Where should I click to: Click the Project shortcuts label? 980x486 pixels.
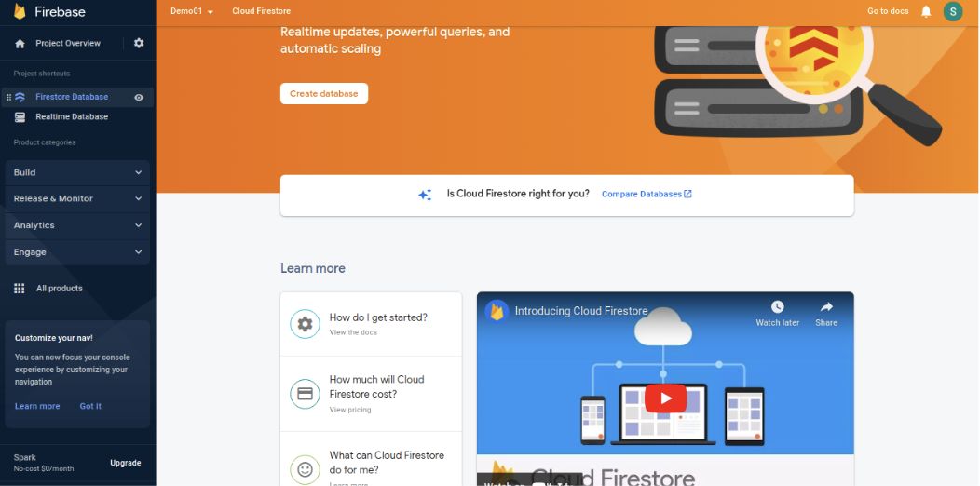coord(42,74)
